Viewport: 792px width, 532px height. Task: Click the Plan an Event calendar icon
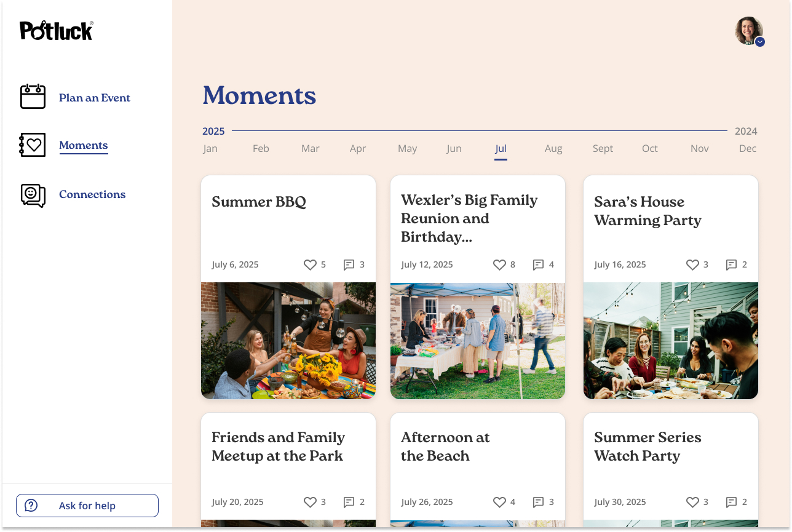33,97
